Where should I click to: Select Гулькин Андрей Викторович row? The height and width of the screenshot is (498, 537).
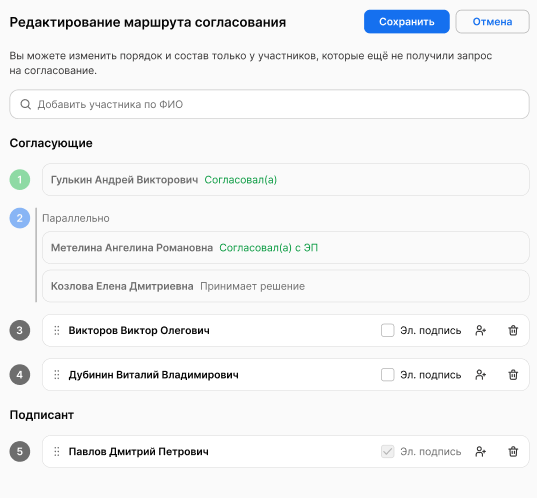coord(286,179)
